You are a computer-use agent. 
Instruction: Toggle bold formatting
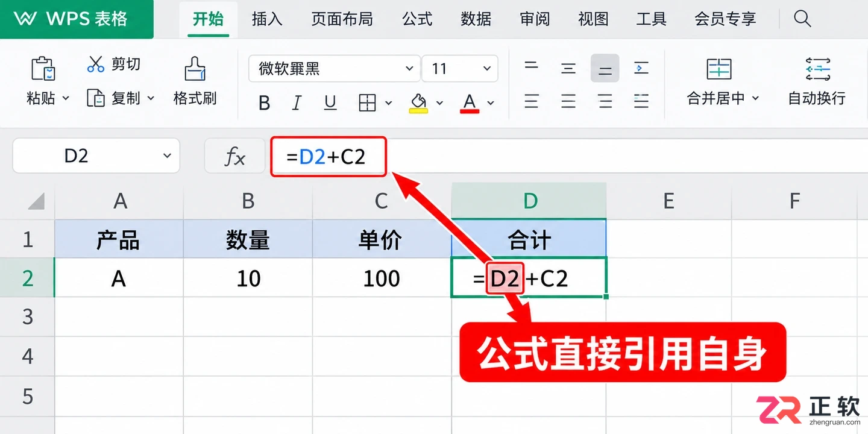point(264,103)
